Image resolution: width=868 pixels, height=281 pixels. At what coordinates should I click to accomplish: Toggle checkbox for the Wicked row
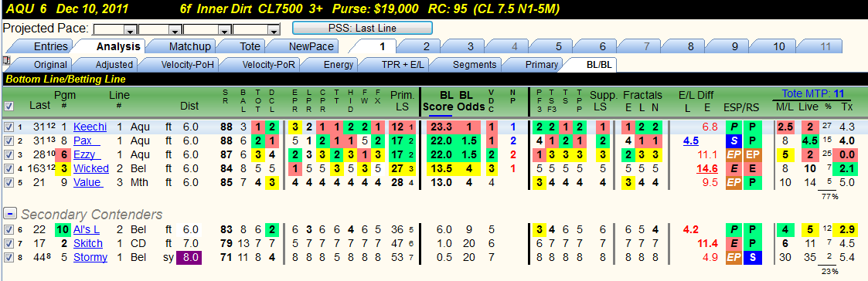[9, 168]
